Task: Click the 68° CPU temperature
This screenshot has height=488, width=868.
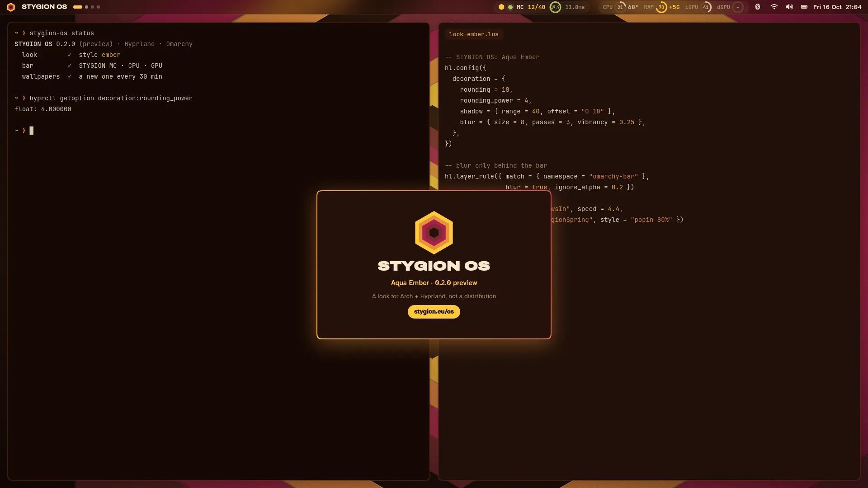Action: click(x=633, y=7)
